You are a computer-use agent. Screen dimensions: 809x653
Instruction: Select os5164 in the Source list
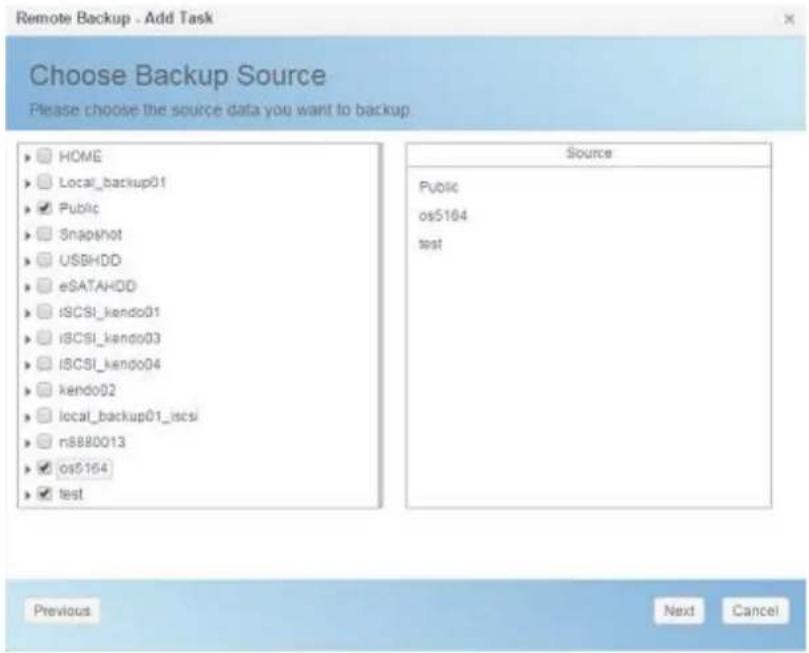(443, 215)
